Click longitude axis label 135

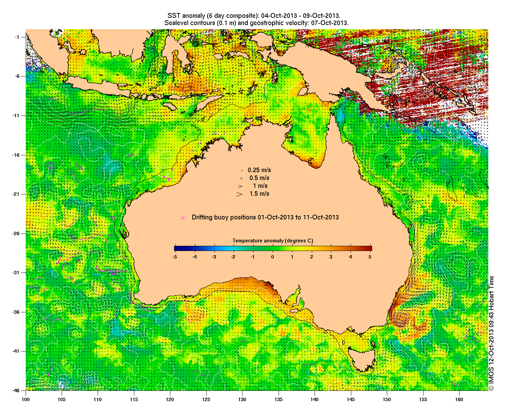click(x=278, y=399)
